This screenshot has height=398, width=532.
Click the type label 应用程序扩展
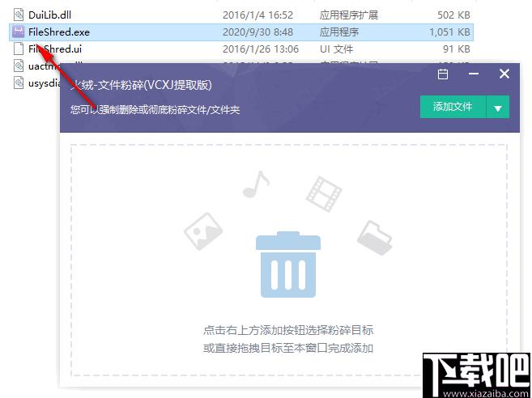click(349, 15)
